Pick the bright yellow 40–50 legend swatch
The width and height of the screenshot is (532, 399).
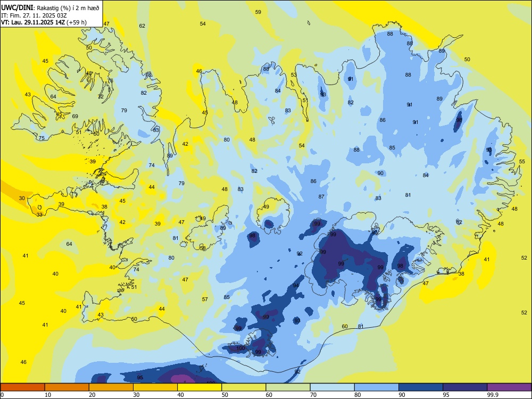pyautogui.click(x=199, y=387)
